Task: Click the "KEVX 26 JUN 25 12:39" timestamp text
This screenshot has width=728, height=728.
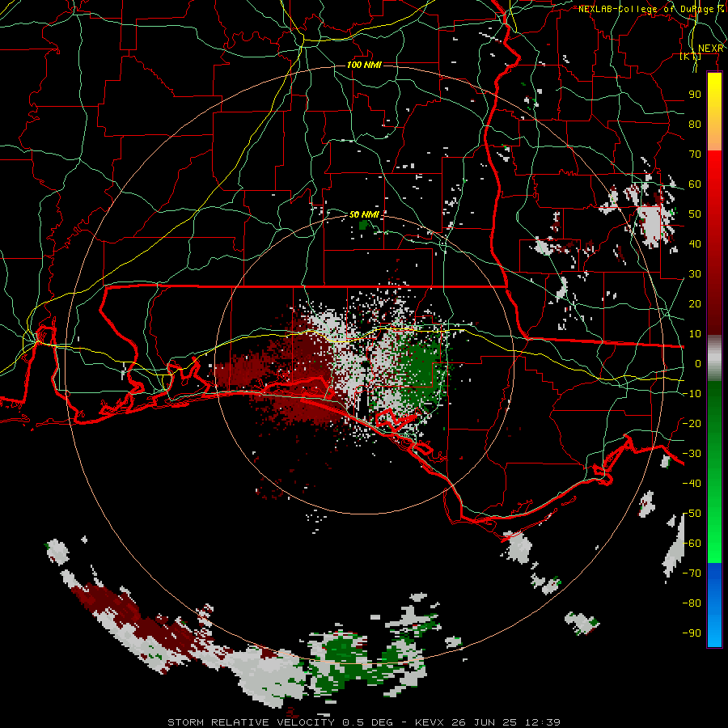Action: pos(488,722)
